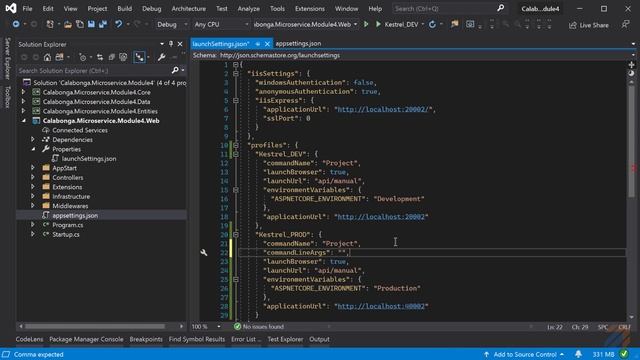
Task: Expand the Controllers folder
Action: [x=33, y=178]
